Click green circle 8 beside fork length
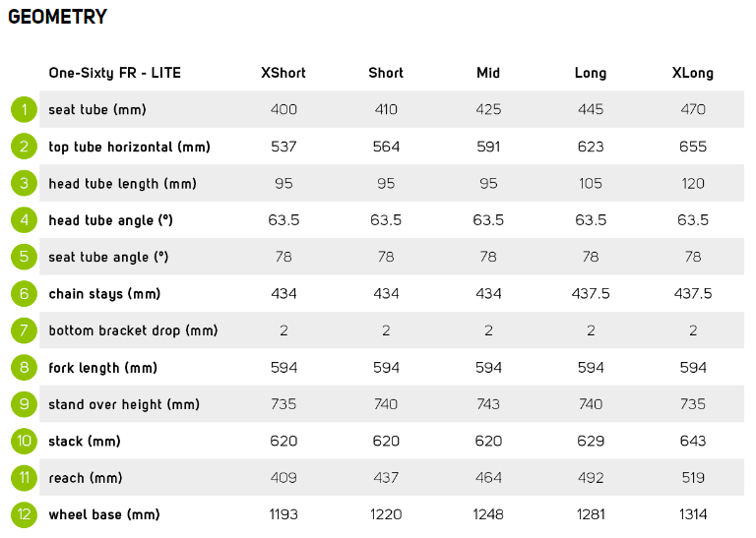Viewport: 756px width, 538px height. tap(24, 368)
